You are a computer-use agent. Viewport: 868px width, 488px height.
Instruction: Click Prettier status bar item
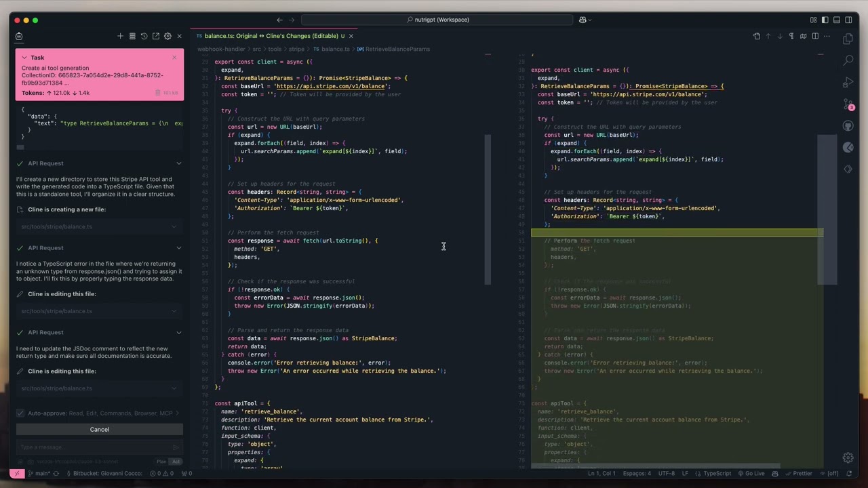click(x=798, y=473)
